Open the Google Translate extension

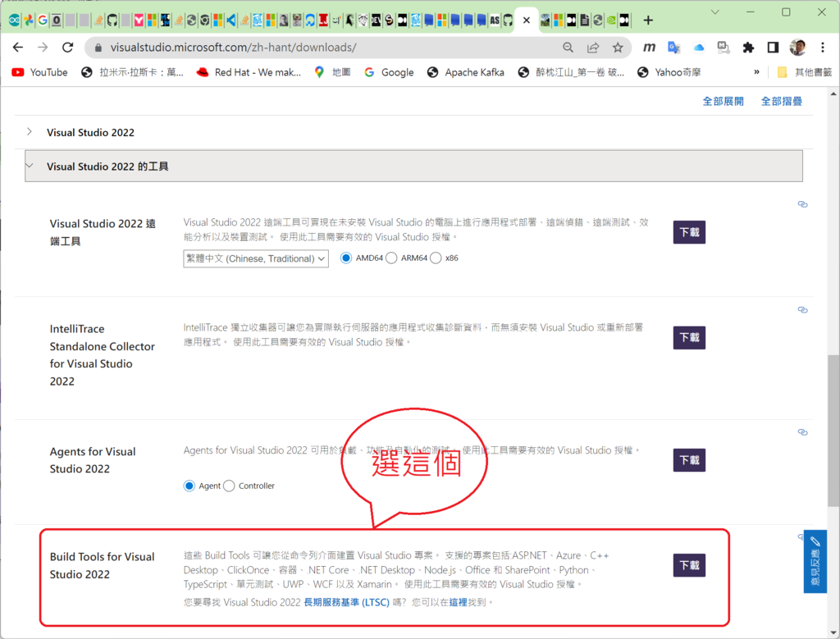(x=674, y=47)
